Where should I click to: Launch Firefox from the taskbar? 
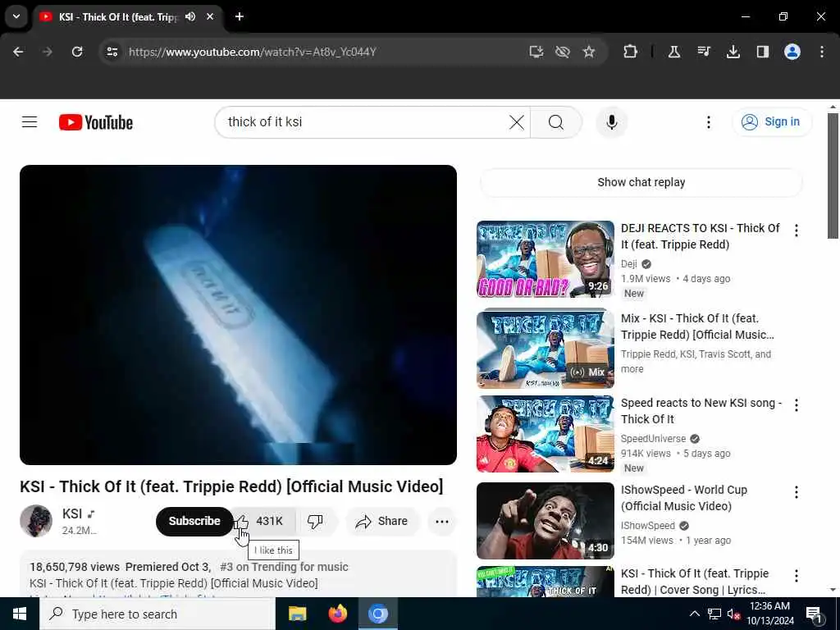click(x=337, y=614)
